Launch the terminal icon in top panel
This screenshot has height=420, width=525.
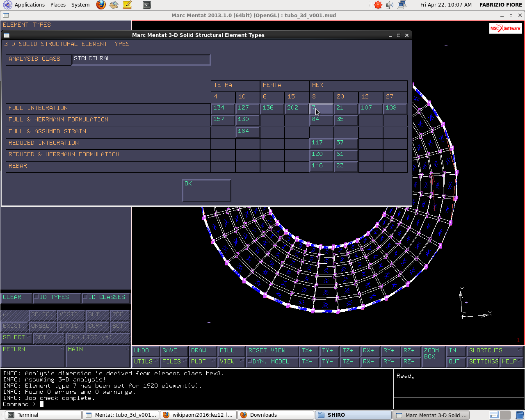click(147, 5)
